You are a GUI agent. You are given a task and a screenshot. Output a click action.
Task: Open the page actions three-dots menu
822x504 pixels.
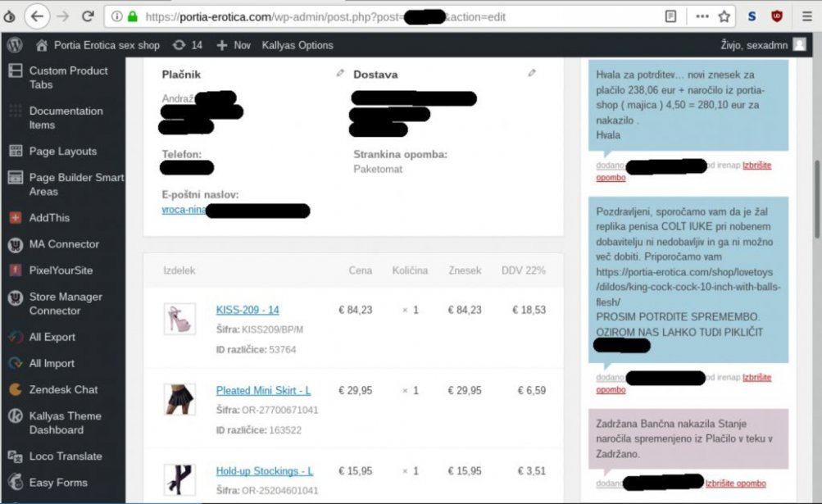tap(702, 16)
